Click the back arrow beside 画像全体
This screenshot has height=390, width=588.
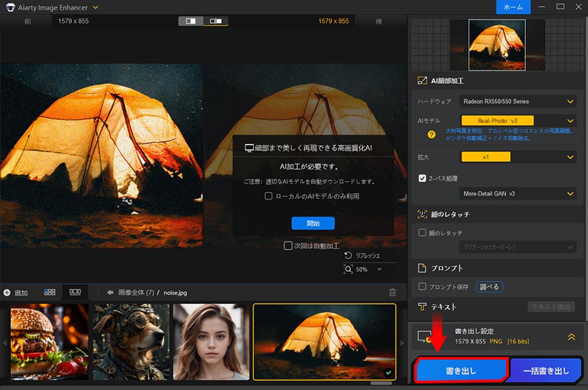(x=110, y=292)
